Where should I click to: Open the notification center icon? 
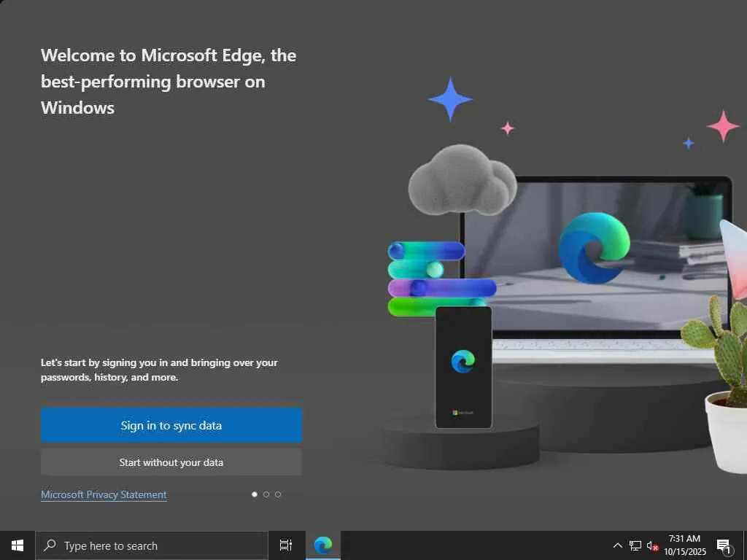click(x=724, y=546)
